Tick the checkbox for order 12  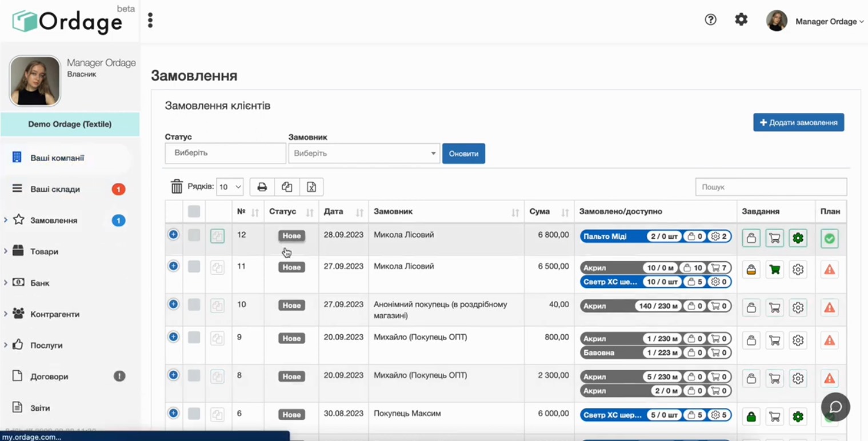(194, 235)
